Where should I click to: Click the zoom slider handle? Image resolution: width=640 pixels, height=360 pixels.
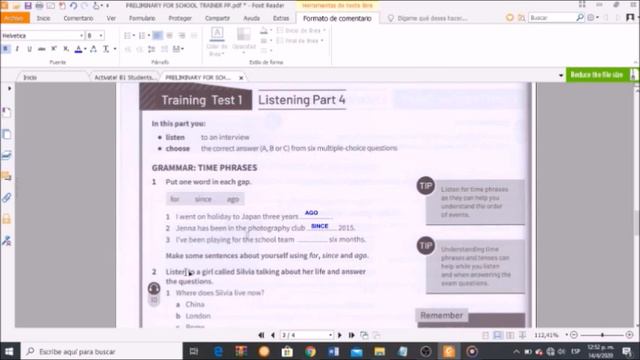pyautogui.click(x=602, y=335)
